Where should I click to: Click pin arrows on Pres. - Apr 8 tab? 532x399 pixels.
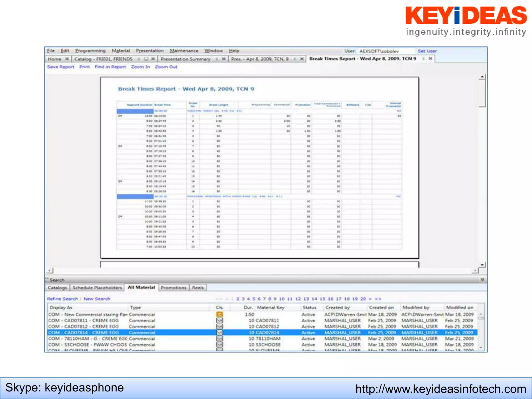click(295, 59)
